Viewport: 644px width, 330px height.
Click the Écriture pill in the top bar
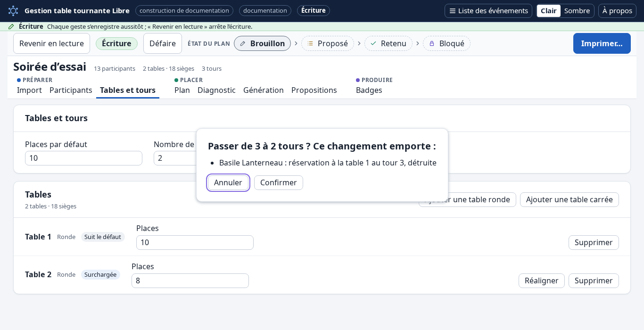coord(314,10)
